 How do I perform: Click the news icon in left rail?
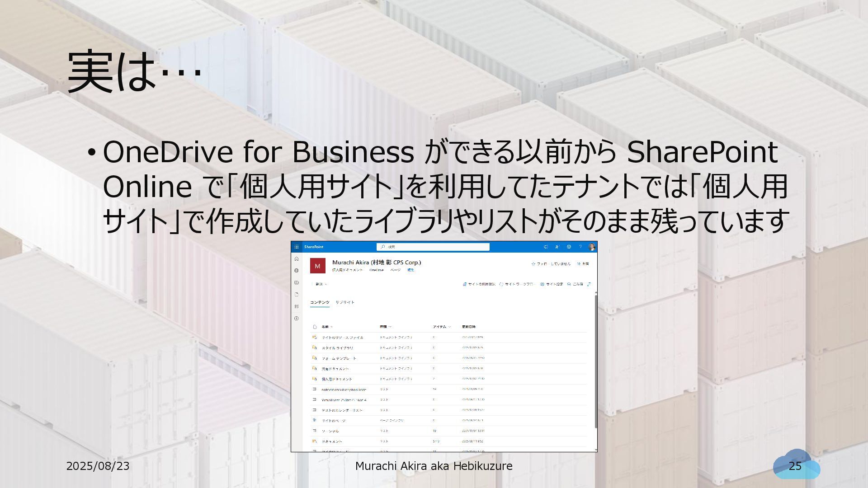[297, 282]
